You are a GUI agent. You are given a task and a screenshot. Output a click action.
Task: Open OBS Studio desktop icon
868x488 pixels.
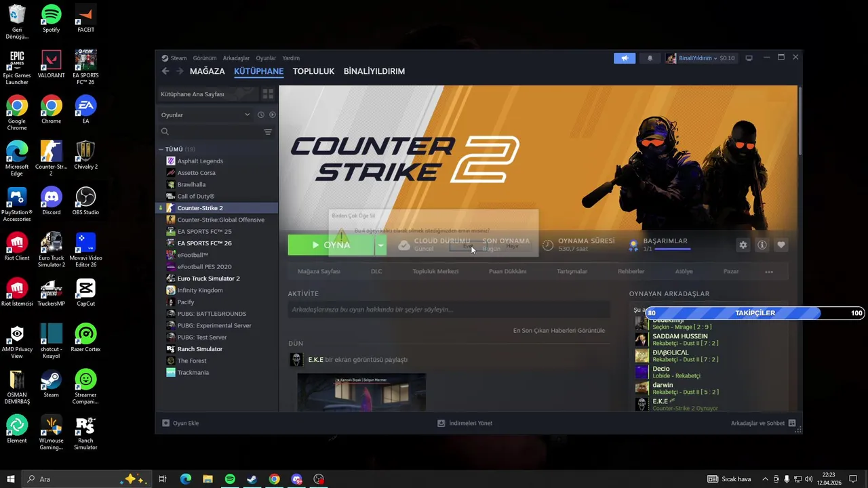85,201
